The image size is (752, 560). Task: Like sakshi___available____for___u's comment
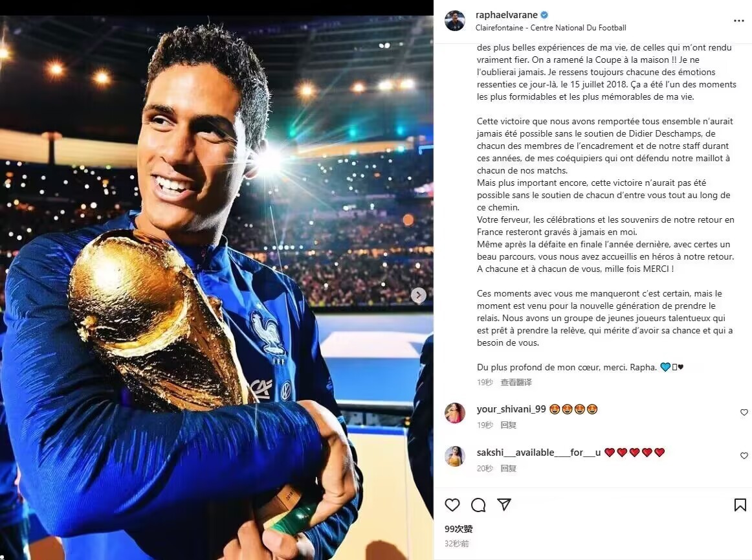click(744, 455)
